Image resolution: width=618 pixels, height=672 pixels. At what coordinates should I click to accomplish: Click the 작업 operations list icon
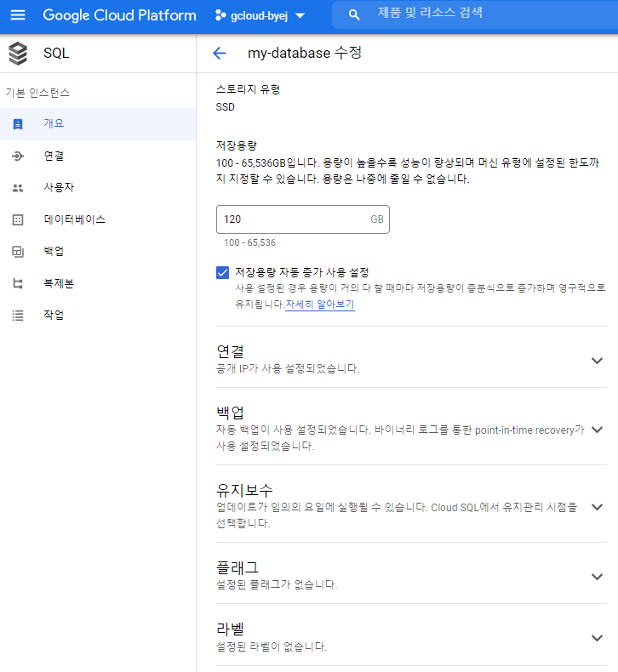(18, 316)
